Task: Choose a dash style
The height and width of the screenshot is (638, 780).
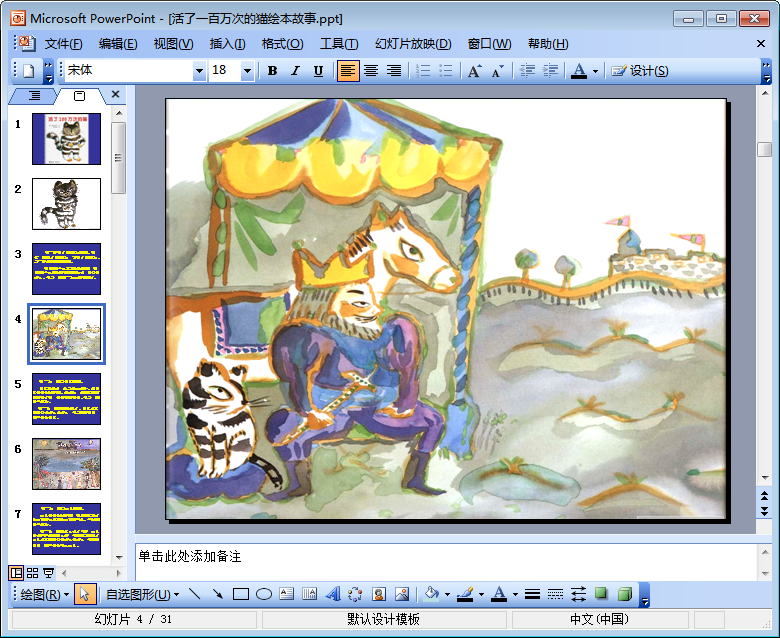Action: pyautogui.click(x=555, y=594)
